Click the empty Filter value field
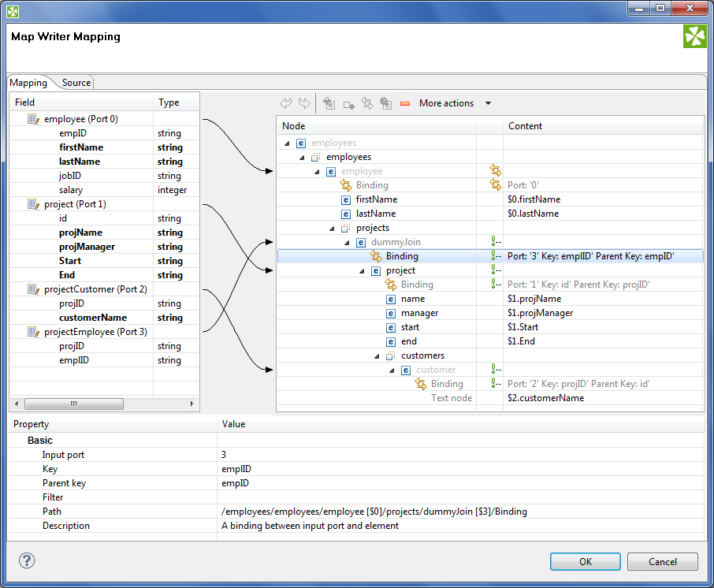 [460, 497]
